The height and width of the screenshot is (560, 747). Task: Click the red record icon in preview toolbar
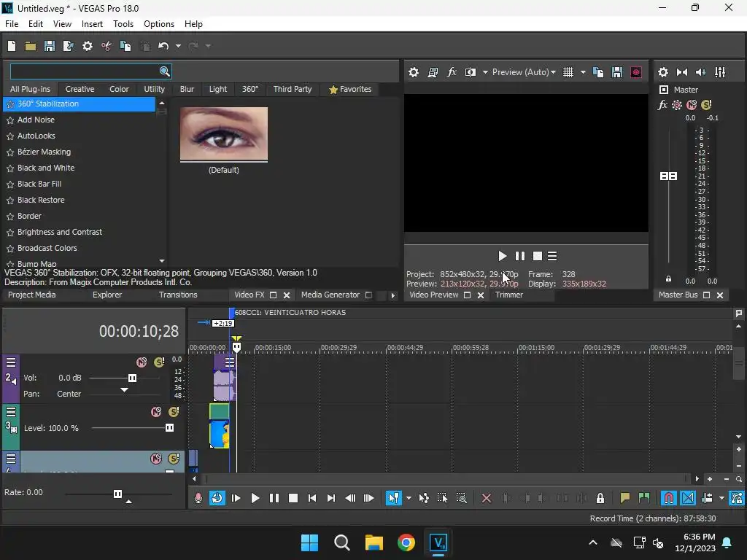[636, 72]
